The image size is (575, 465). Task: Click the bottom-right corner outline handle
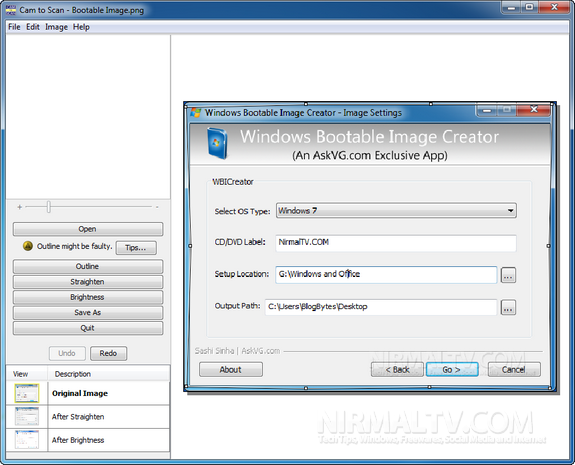550,388
